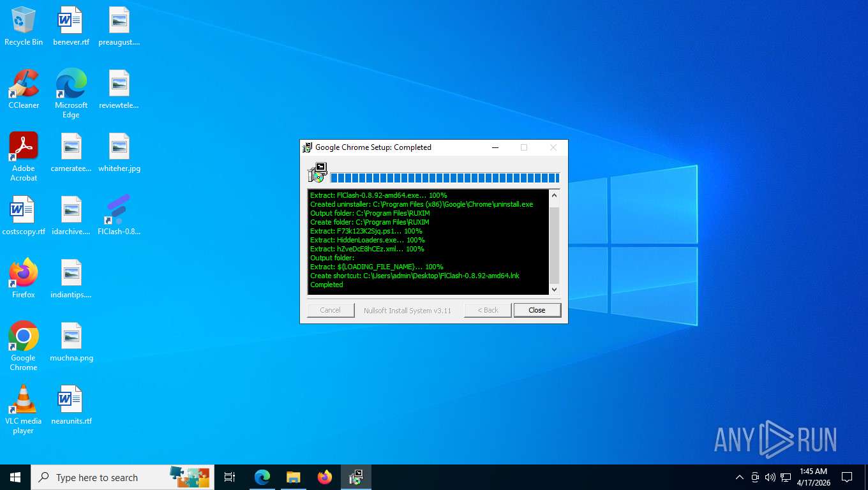Viewport: 868px width, 490px height.
Task: Click the setup window title icon
Action: (x=308, y=147)
